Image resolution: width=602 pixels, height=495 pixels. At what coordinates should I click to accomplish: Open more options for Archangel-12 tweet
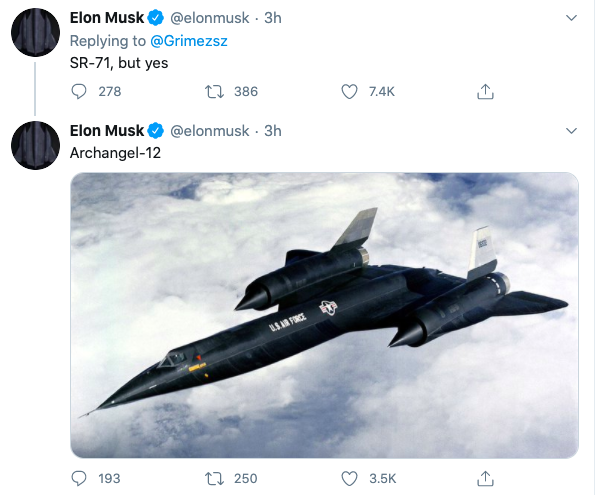pos(571,131)
